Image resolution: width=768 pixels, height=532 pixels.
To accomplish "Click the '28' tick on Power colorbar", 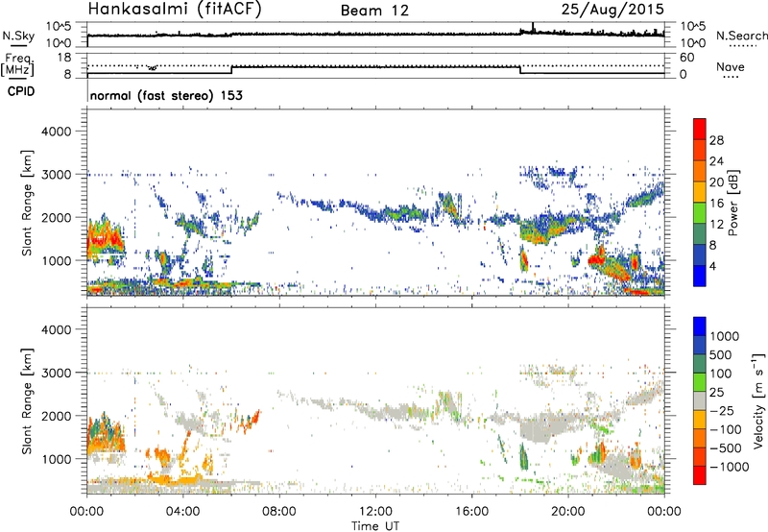I will pos(716,140).
